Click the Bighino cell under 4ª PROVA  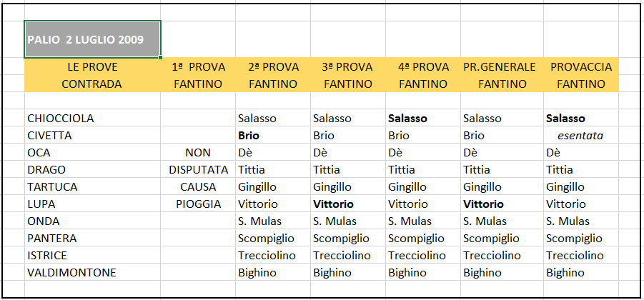(x=423, y=273)
